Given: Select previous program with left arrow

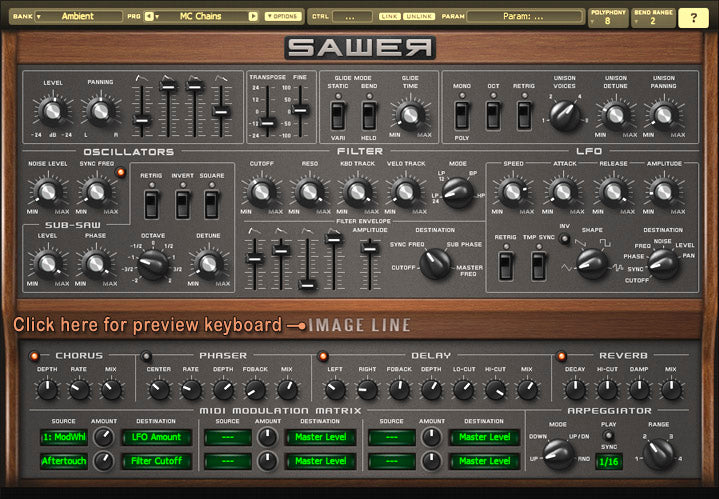Looking at the screenshot, I should (x=150, y=17).
